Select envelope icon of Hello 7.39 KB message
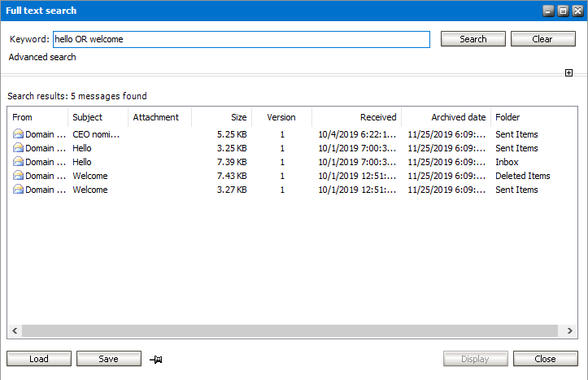Screen dimensions: 588x380 18,162
